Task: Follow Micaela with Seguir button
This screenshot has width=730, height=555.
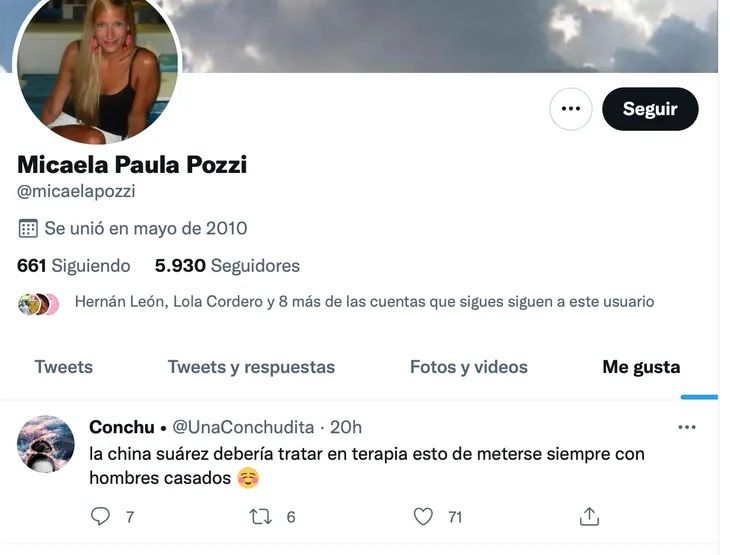Action: pyautogui.click(x=650, y=109)
